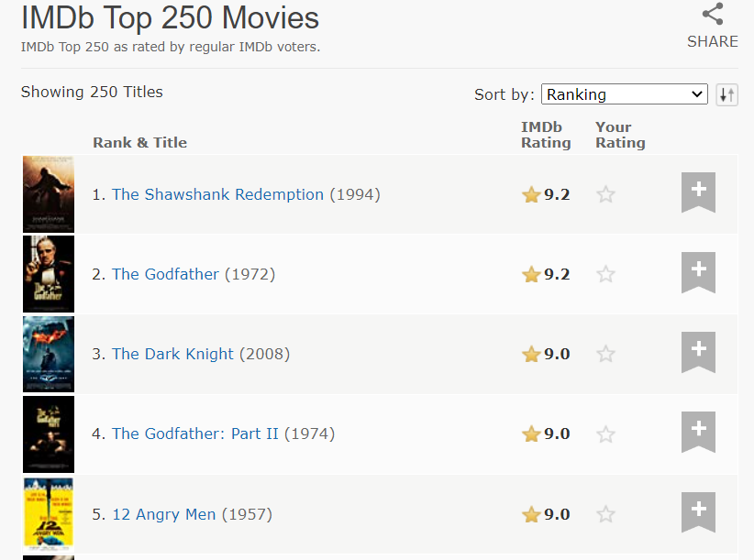754x560 pixels.
Task: Click The Shawshank Redemption poster thumbnail
Action: pyautogui.click(x=49, y=194)
